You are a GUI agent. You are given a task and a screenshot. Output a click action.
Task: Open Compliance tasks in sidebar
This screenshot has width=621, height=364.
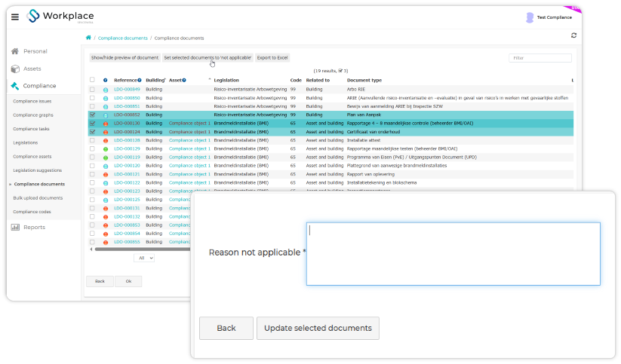(x=31, y=129)
